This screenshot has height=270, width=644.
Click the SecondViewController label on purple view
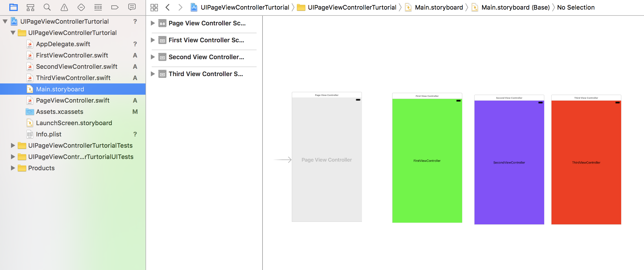(509, 163)
